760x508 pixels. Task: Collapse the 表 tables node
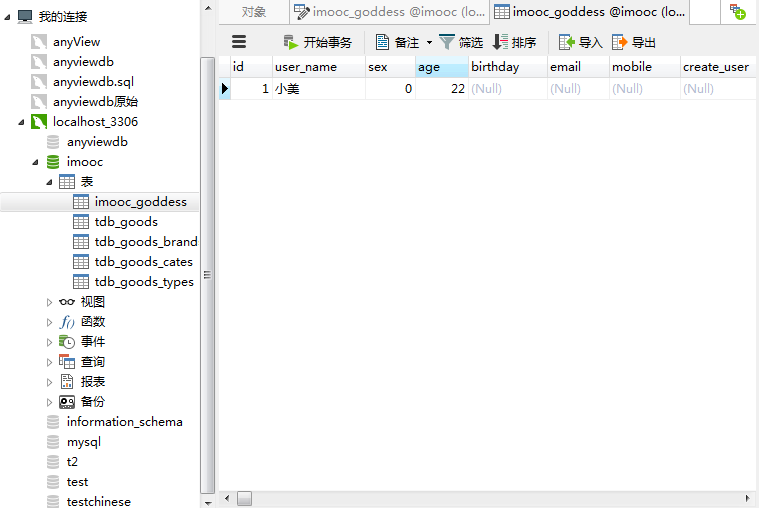click(x=49, y=182)
